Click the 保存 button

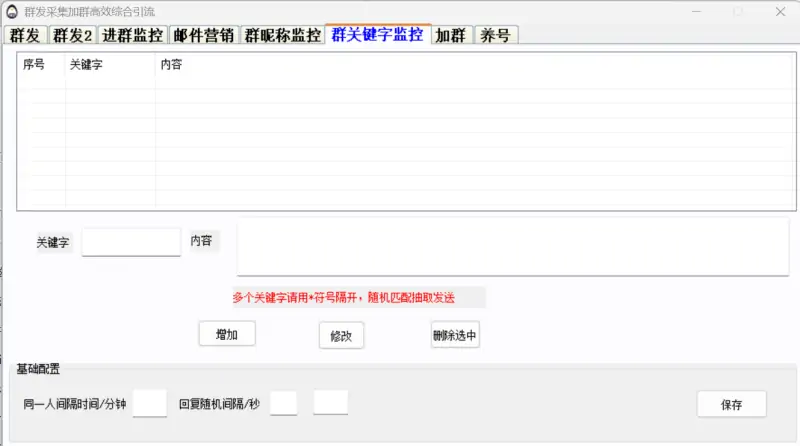(x=731, y=405)
